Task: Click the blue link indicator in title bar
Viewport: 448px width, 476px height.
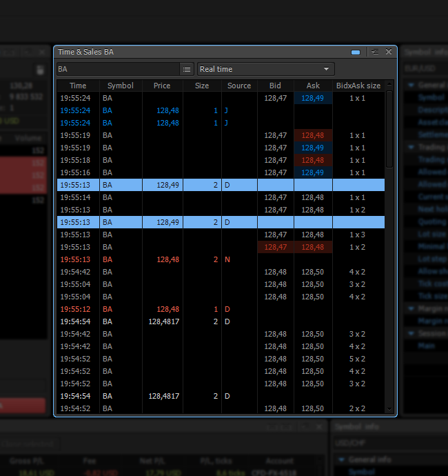Action: click(356, 52)
